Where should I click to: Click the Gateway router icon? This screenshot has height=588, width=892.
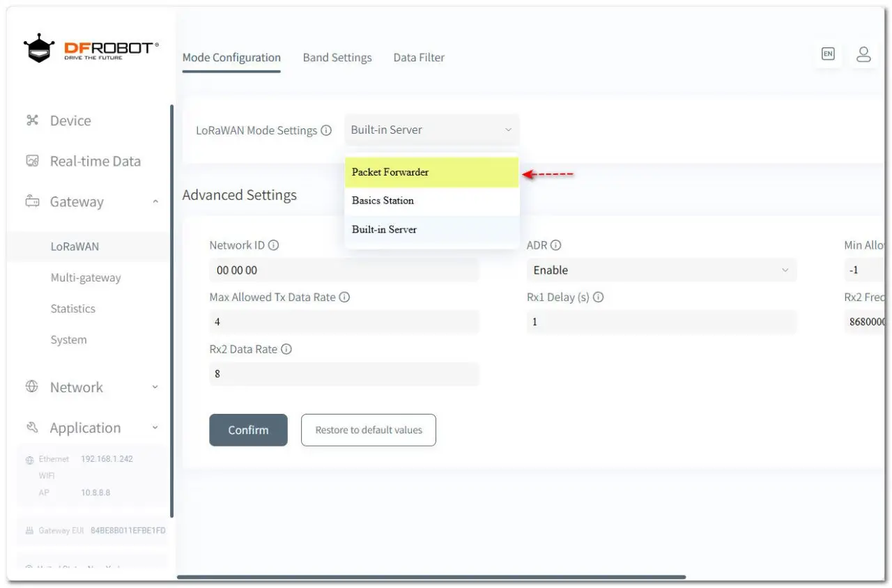[32, 202]
